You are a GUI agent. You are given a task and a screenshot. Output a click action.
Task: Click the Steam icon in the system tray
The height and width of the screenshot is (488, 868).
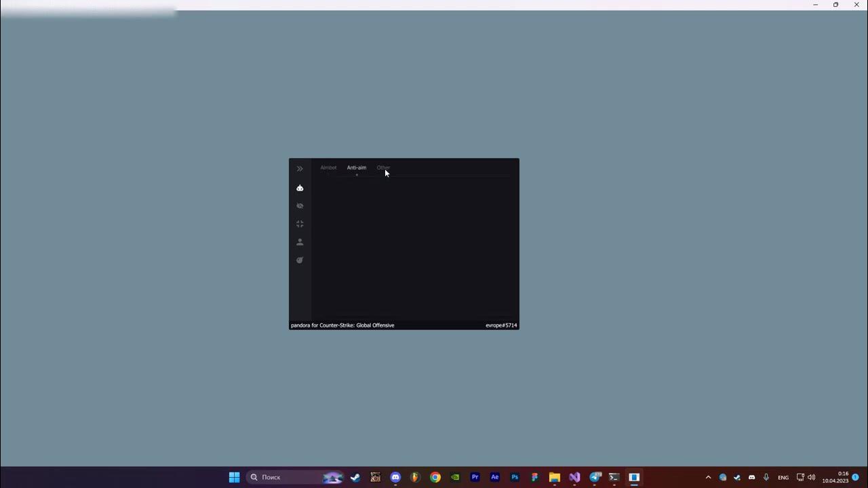coord(737,477)
